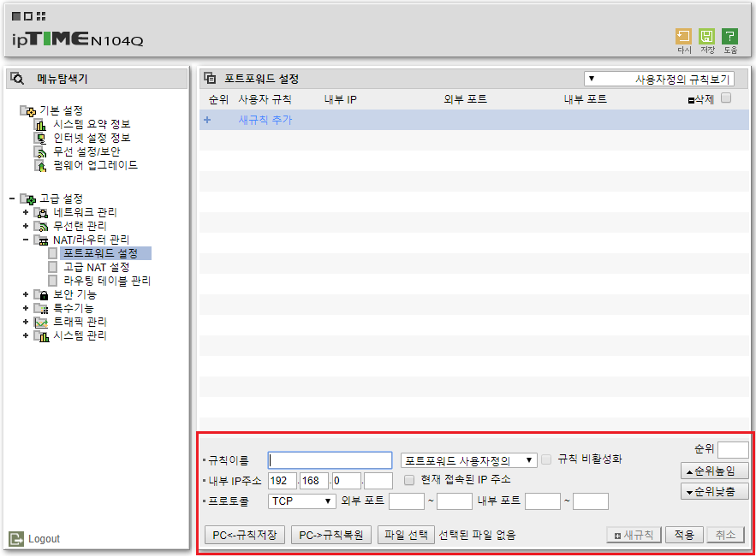Click the 메뉴탐색기 magnifier icon
Viewport: 756px width, 557px height.
point(17,79)
